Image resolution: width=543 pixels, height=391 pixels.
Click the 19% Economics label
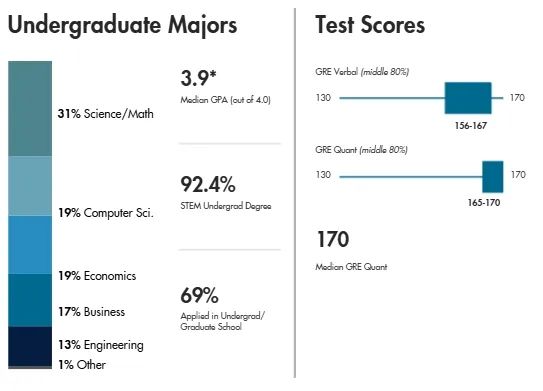[x=97, y=276]
